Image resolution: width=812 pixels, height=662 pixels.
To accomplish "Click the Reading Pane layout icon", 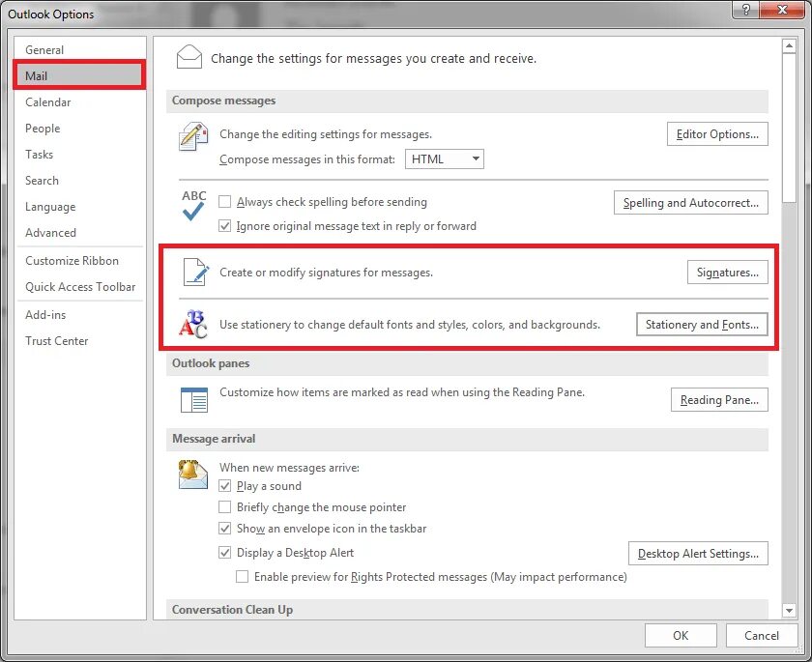I will (x=194, y=399).
